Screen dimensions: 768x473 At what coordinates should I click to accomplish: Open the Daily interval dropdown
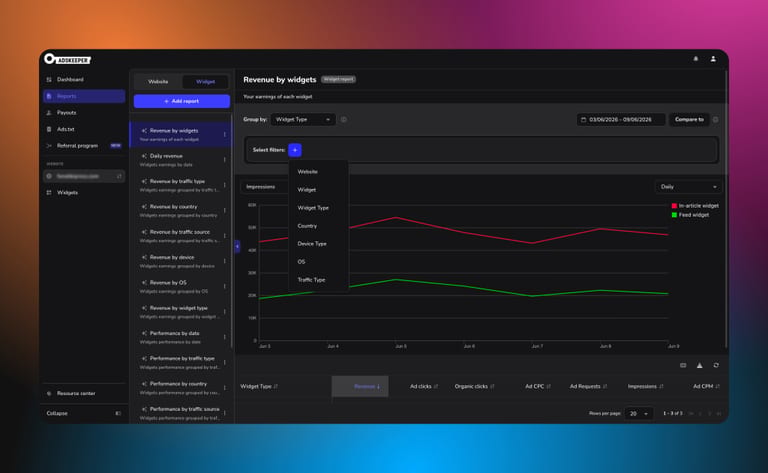pyautogui.click(x=688, y=187)
